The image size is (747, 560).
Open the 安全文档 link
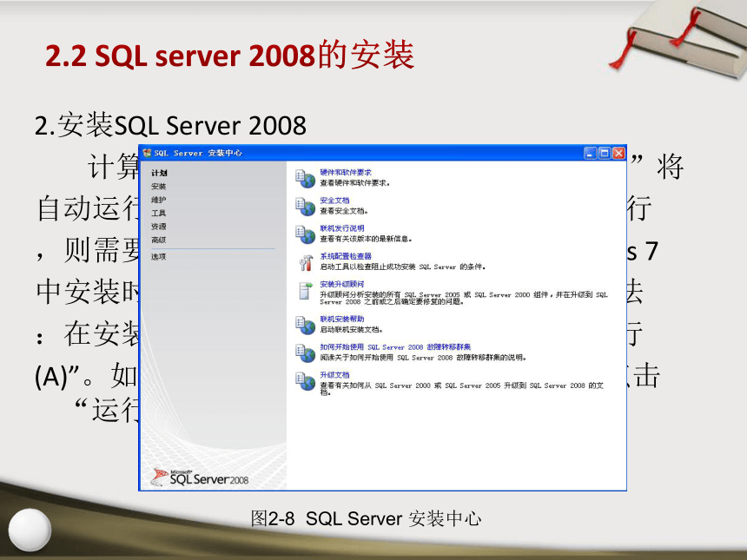click(334, 201)
